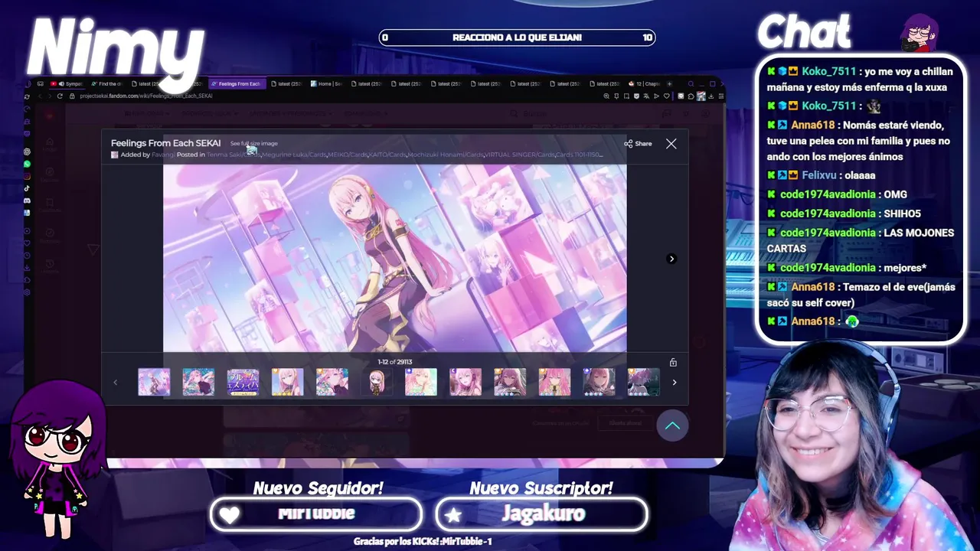Select the Japanese-text banner thumbnail
The width and height of the screenshot is (980, 551).
[x=243, y=382]
